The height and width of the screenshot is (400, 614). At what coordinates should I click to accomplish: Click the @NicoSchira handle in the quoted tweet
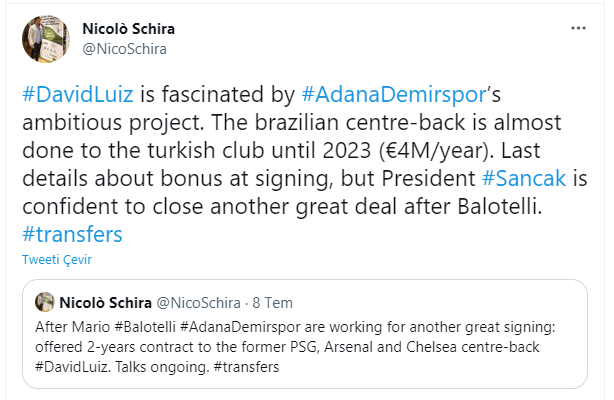[x=197, y=300]
